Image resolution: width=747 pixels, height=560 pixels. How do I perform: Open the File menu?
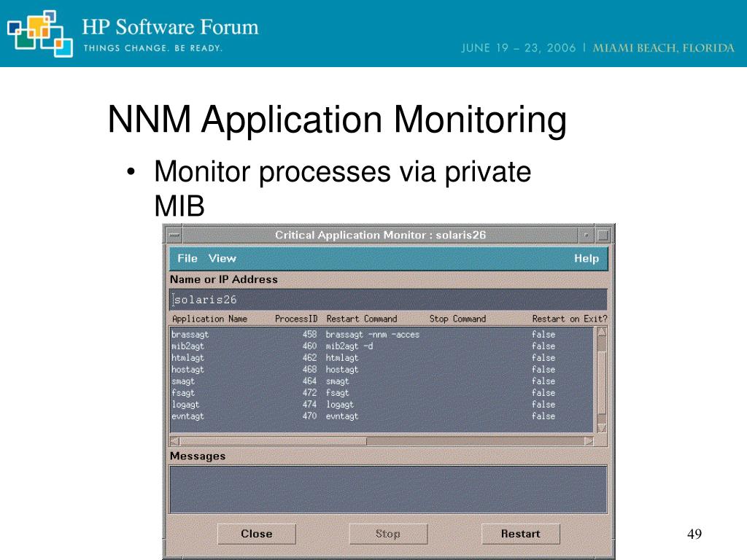point(187,258)
